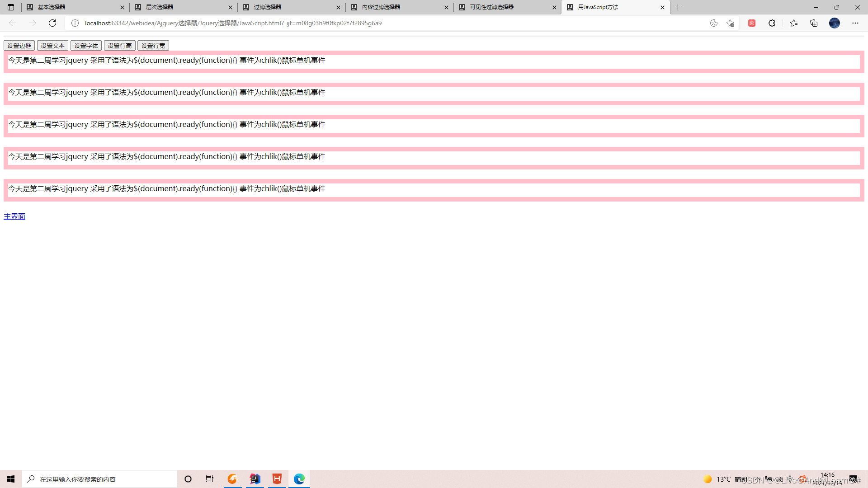Open the Collections icon in the toolbar
Viewport: 868px width, 488px height.
pyautogui.click(x=814, y=23)
